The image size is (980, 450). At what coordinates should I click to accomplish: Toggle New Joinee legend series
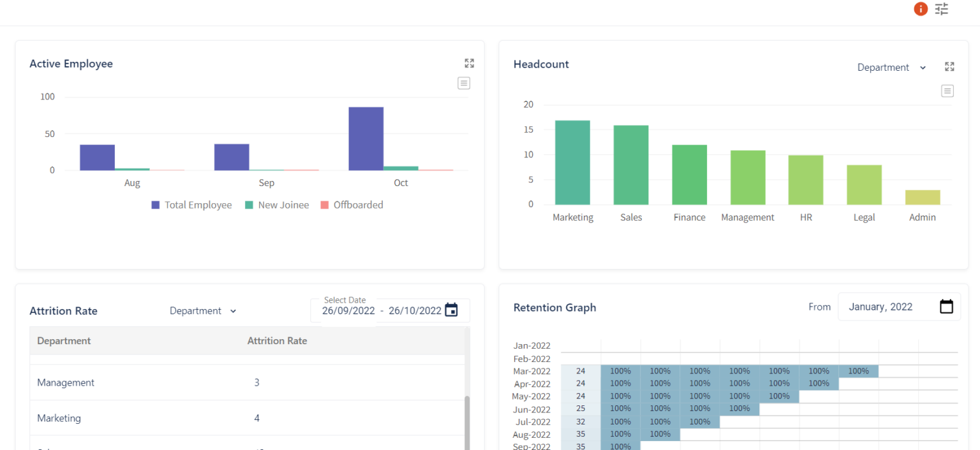(277, 205)
